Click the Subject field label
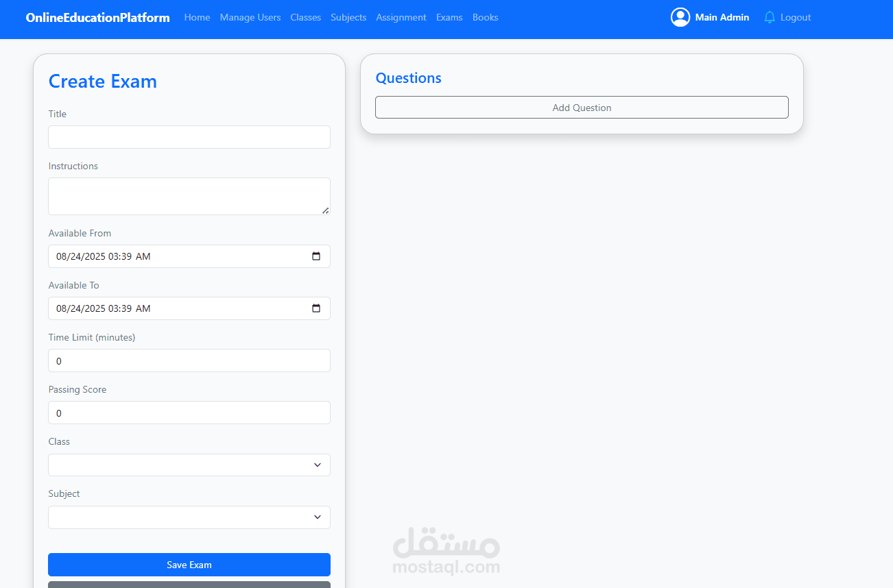The image size is (893, 588). click(64, 493)
